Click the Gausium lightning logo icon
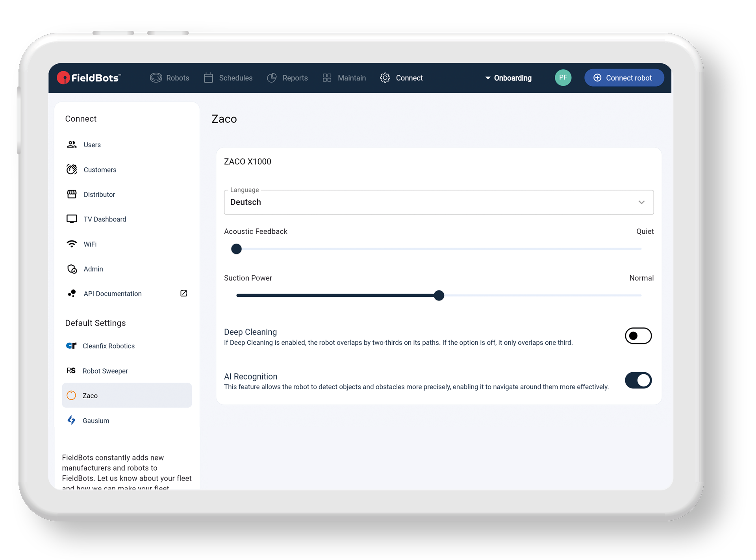The height and width of the screenshot is (560, 756). click(71, 420)
